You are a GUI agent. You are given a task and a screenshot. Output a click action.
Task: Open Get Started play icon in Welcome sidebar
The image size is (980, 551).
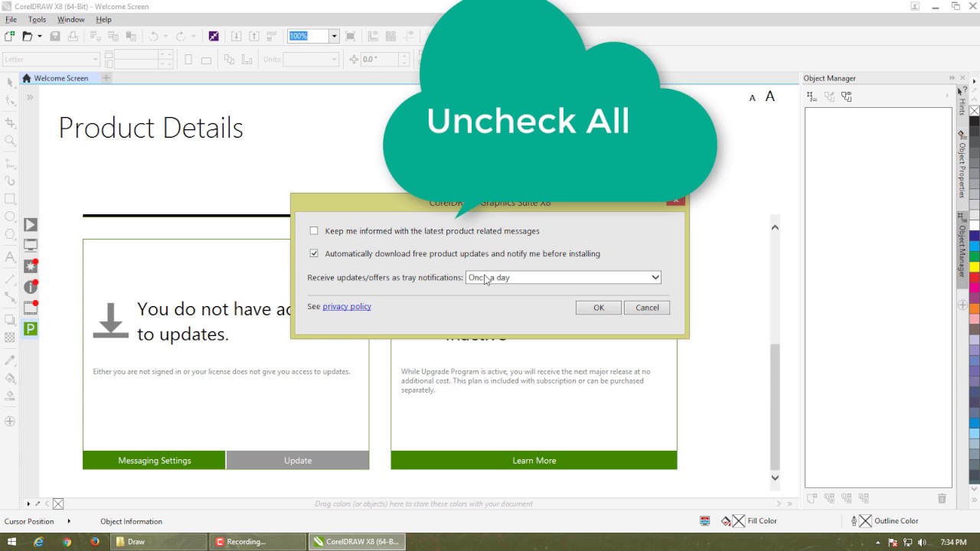coord(31,225)
